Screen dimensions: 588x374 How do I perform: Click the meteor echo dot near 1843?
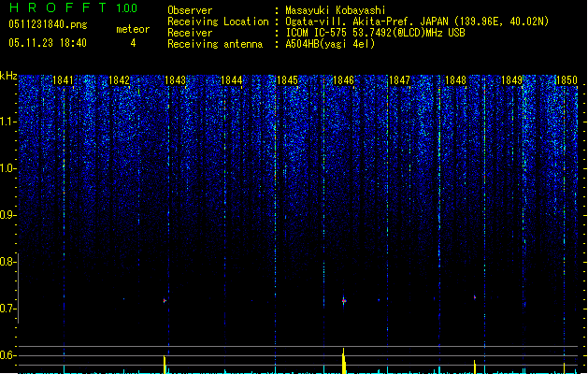click(165, 300)
